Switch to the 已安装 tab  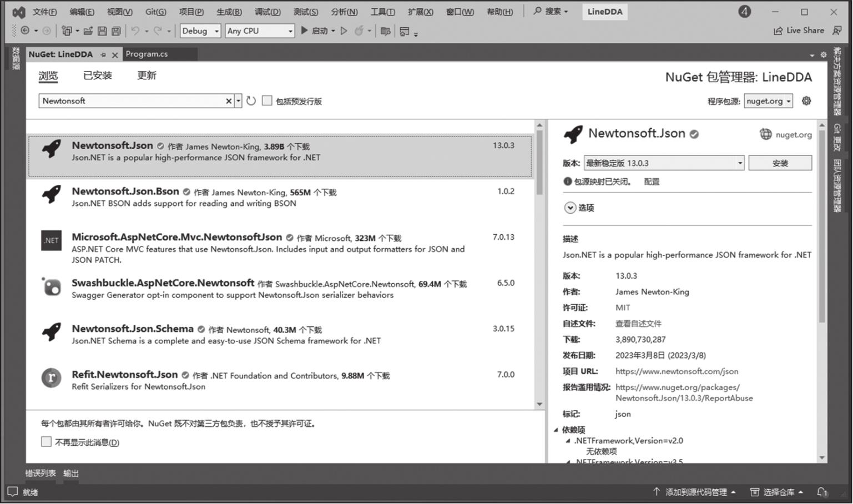coord(98,75)
